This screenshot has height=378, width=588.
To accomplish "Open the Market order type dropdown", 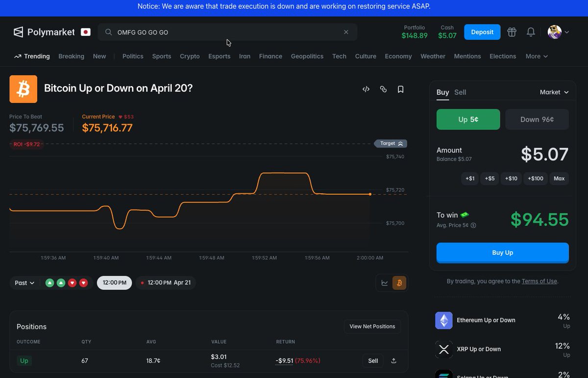I will (x=554, y=92).
